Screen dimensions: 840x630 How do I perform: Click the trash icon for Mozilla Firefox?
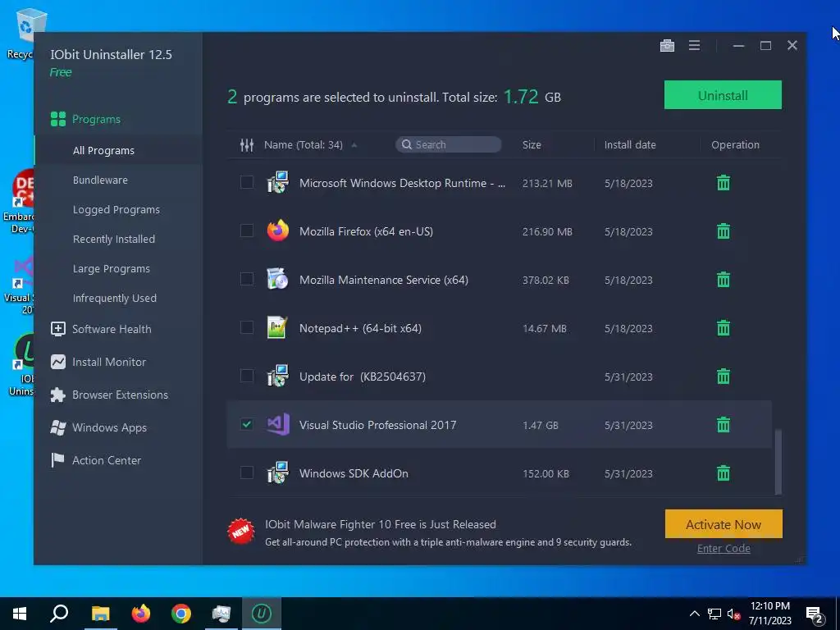(724, 231)
